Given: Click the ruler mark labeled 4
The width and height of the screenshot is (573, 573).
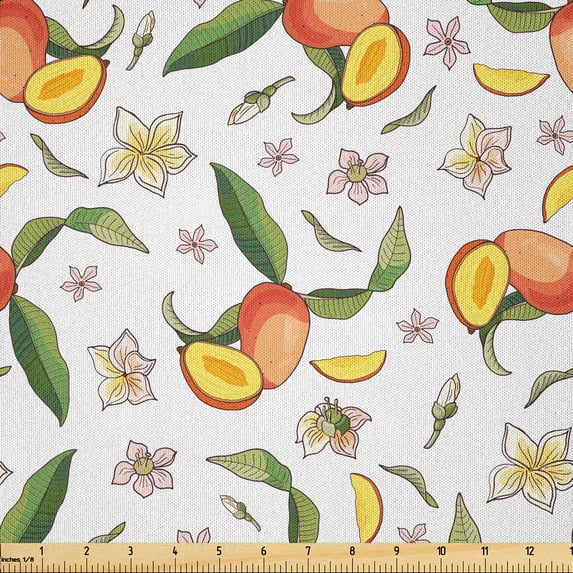Looking at the screenshot, I should (175, 551).
